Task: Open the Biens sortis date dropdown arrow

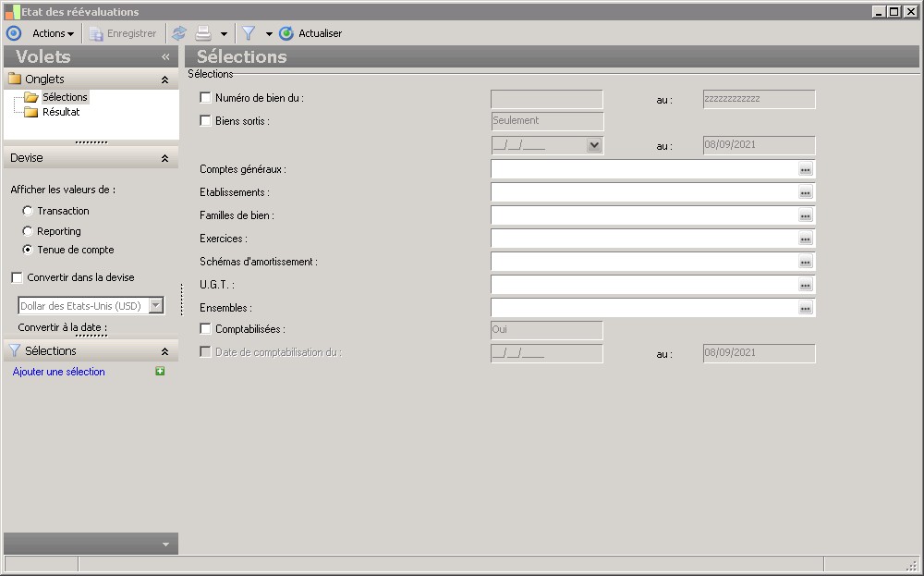Action: point(594,145)
